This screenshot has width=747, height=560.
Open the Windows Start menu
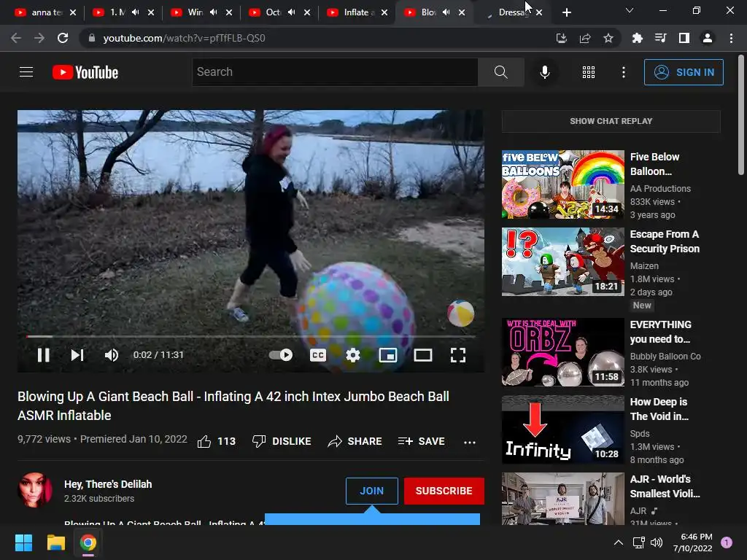tap(23, 542)
